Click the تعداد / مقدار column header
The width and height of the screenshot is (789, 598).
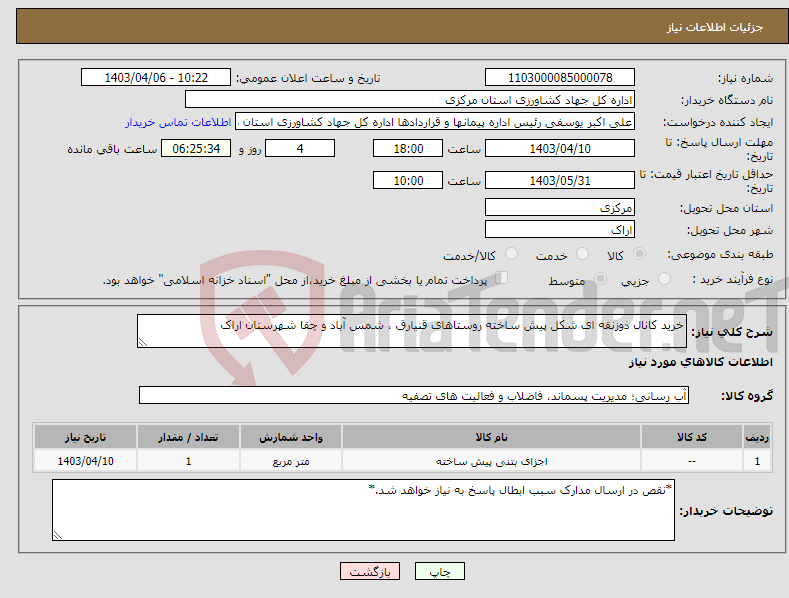[188, 437]
